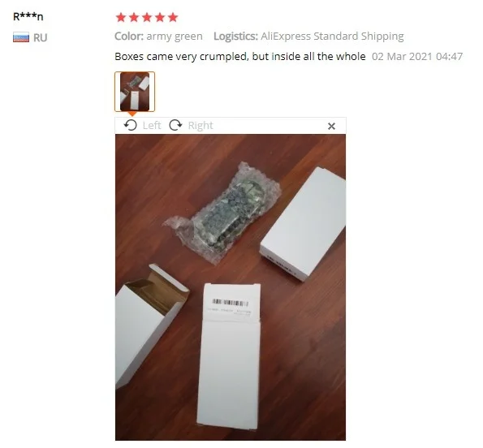Click the second red rating star
The height and width of the screenshot is (448, 483).
click(134, 17)
